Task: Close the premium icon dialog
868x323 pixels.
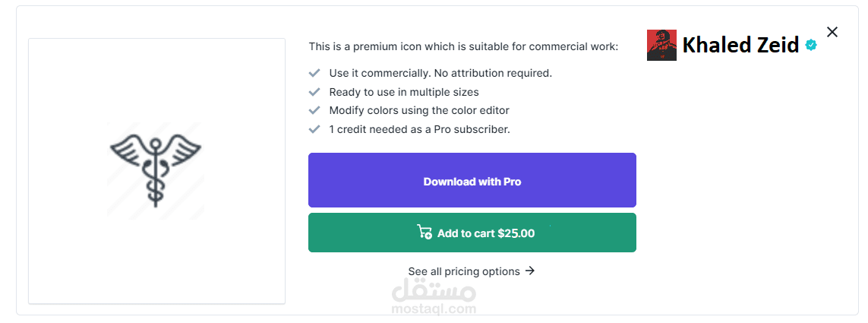Action: (832, 32)
